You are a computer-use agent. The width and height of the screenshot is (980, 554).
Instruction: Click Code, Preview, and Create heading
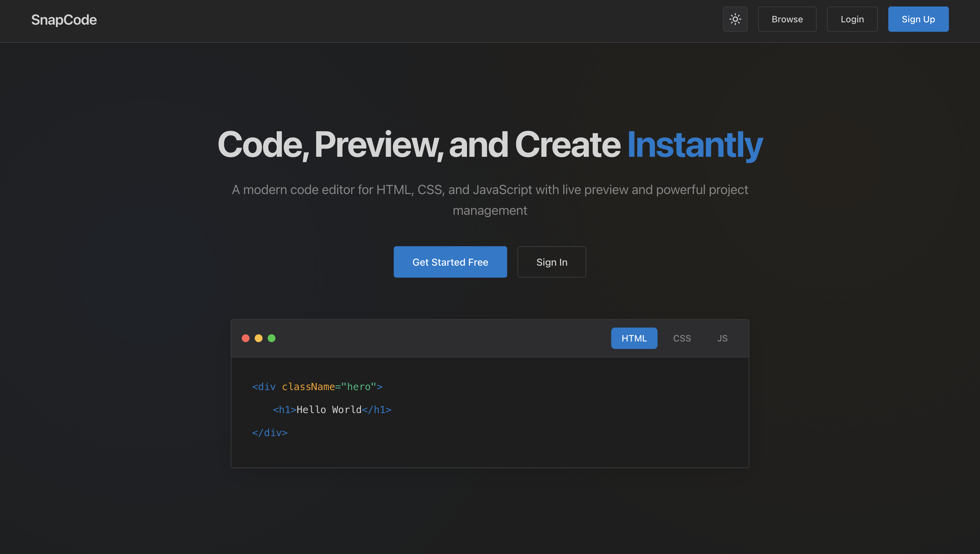point(419,144)
